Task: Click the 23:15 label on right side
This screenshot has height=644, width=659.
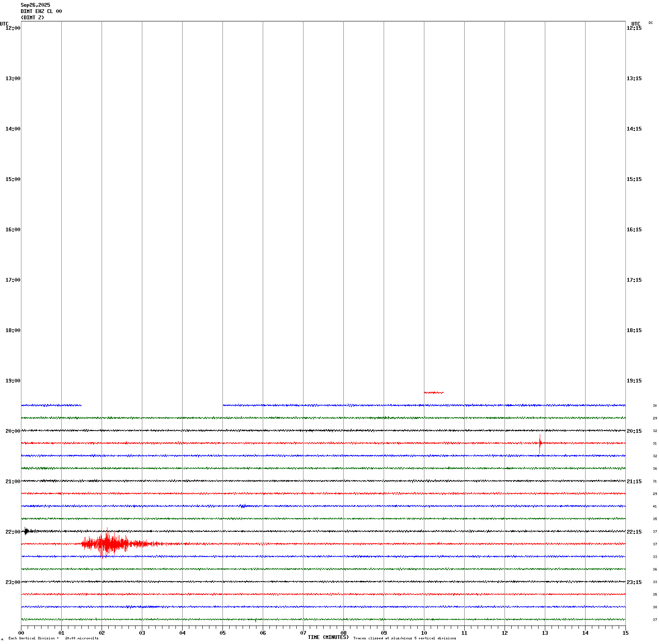Action: [634, 582]
